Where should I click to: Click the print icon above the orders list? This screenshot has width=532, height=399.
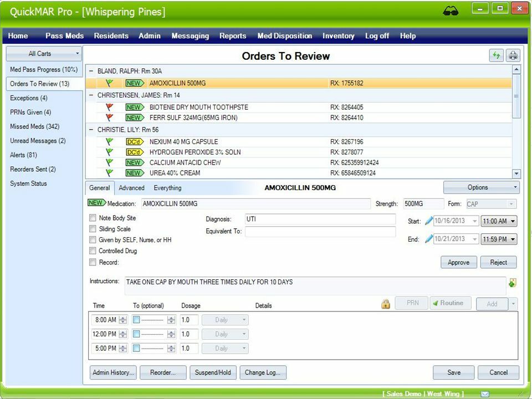coord(514,55)
